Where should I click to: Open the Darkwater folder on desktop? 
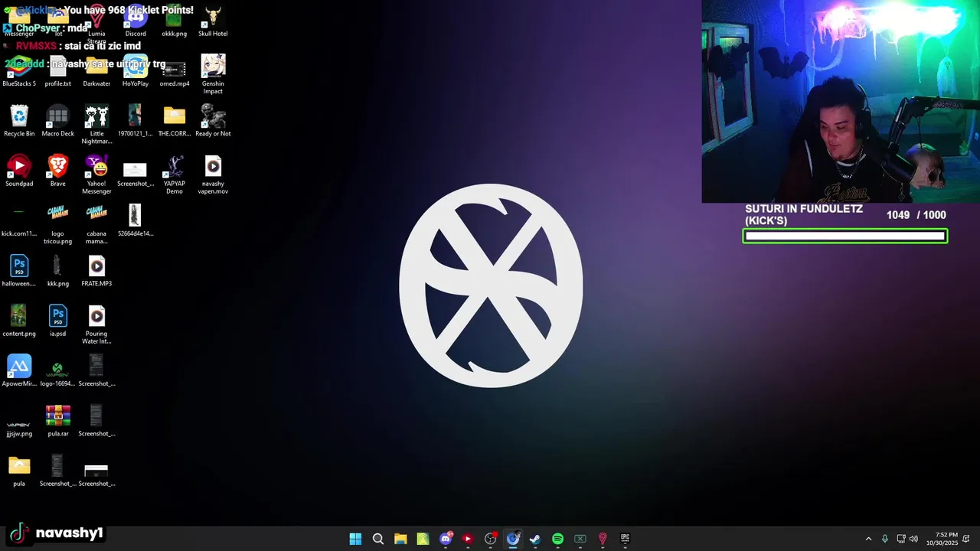click(x=96, y=71)
